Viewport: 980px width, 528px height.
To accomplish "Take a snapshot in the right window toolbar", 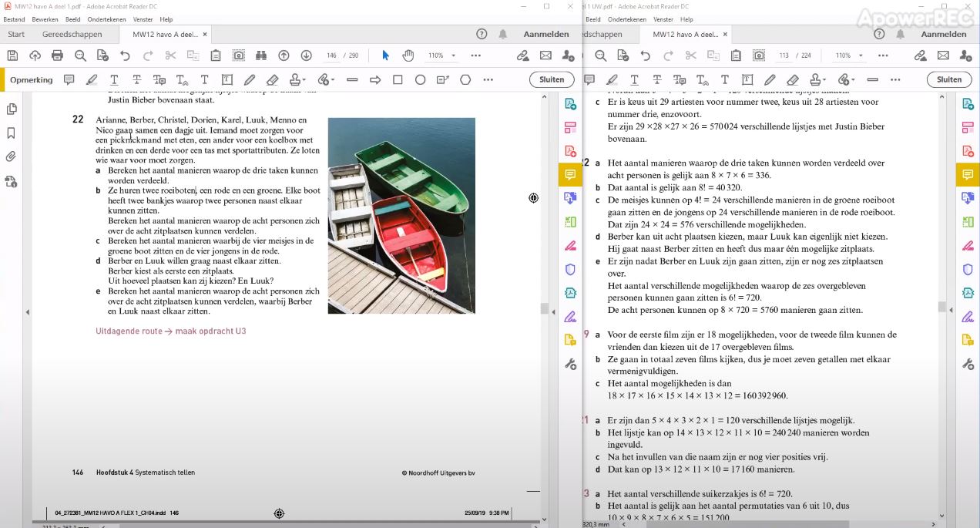I will (759, 55).
